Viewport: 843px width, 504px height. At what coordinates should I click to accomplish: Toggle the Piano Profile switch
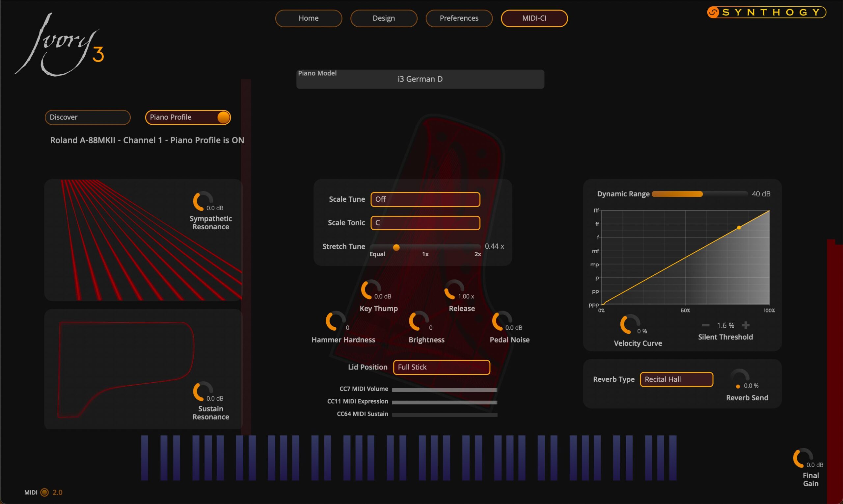click(x=188, y=117)
